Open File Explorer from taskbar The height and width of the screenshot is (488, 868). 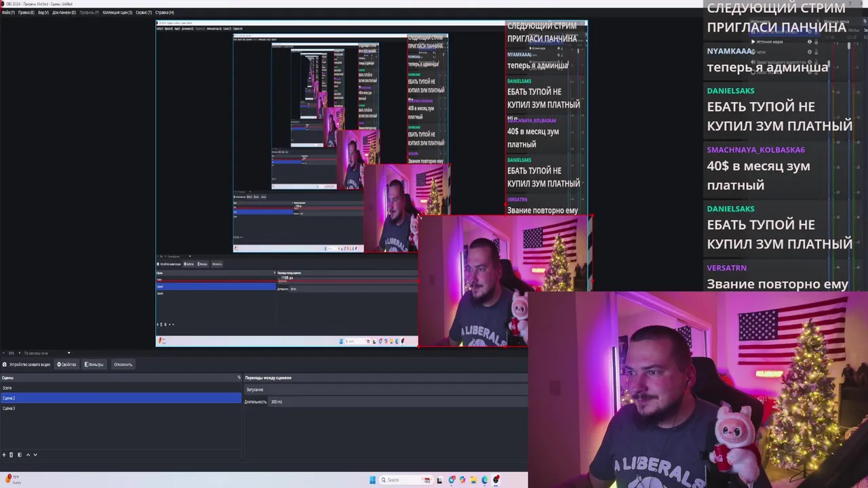click(473, 480)
